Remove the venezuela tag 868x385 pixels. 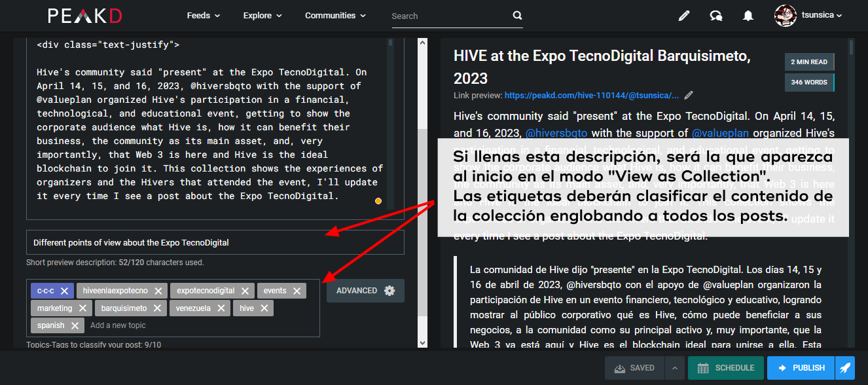click(221, 308)
